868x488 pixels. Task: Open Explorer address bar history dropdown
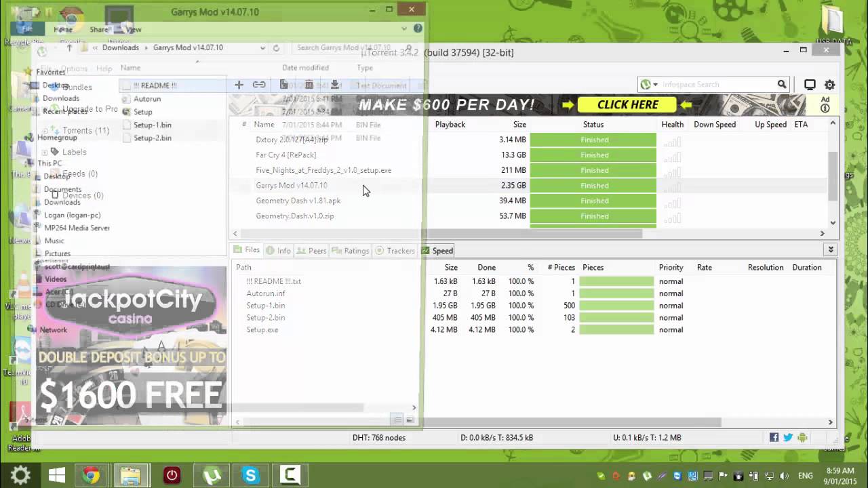[262, 48]
